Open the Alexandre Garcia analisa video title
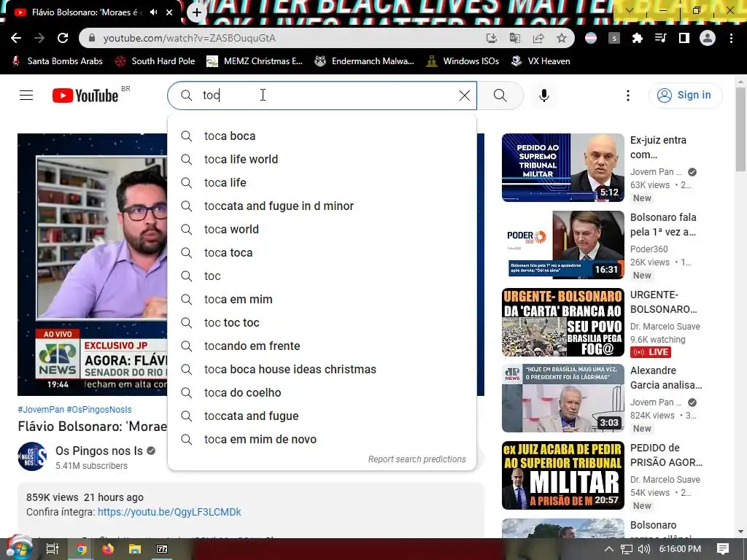Viewport: 747px width, 560px height. 666,378
